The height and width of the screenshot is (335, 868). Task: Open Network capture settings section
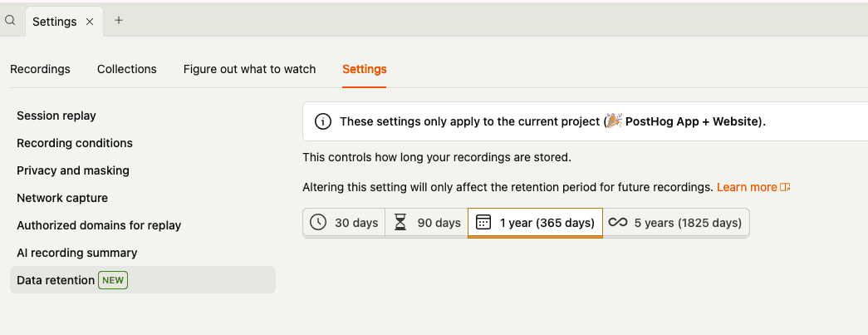click(x=62, y=198)
